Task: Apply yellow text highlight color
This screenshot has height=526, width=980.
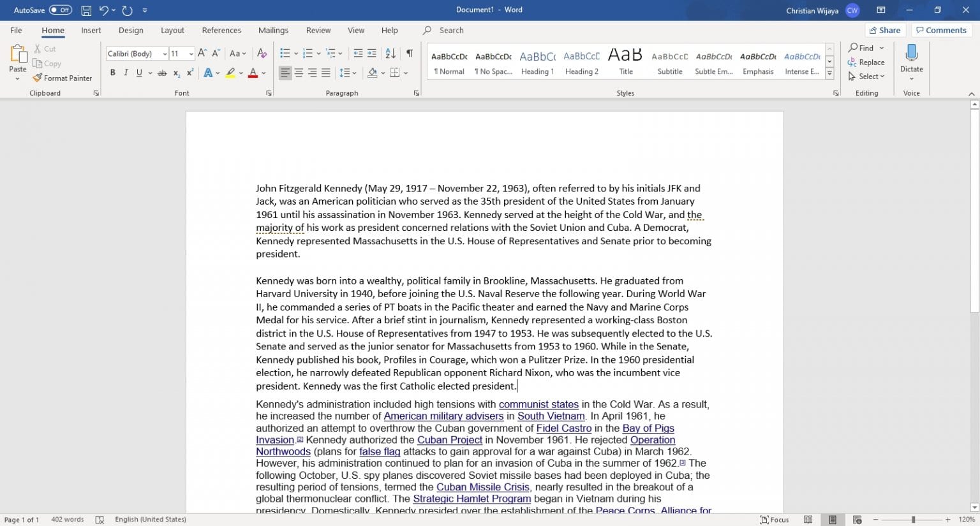Action: 230,73
